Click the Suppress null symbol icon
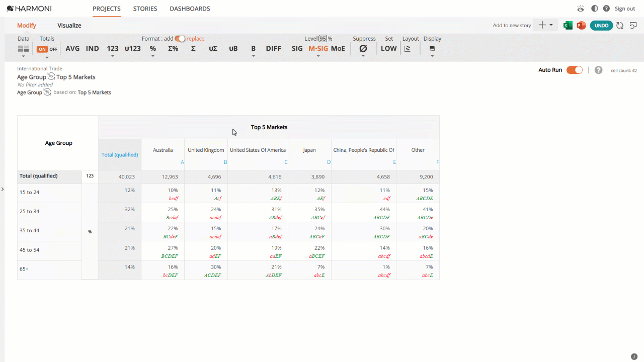The image size is (644, 362). pos(363,49)
